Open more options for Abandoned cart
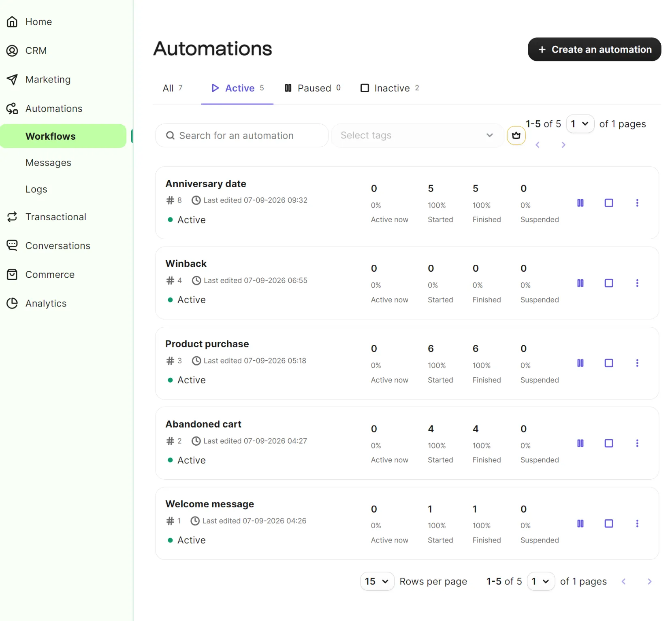 point(637,443)
